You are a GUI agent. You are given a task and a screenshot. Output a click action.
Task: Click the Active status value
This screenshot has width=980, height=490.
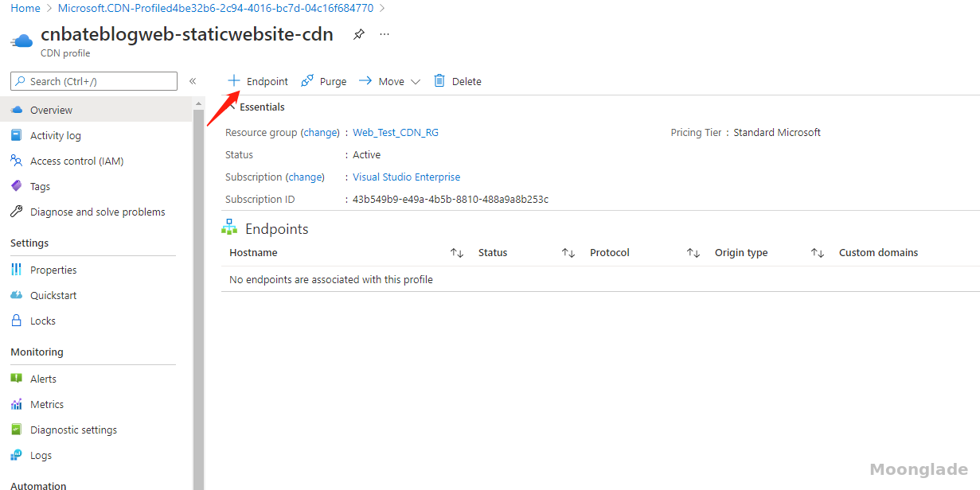367,155
